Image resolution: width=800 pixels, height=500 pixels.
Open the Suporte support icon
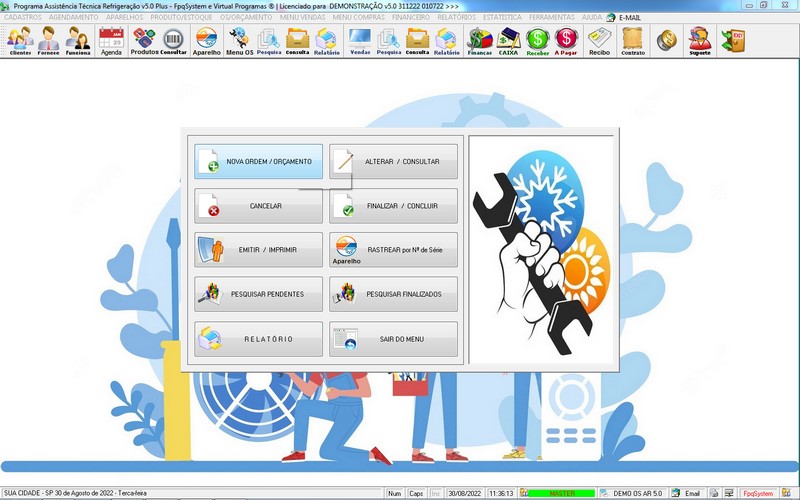pyautogui.click(x=699, y=41)
